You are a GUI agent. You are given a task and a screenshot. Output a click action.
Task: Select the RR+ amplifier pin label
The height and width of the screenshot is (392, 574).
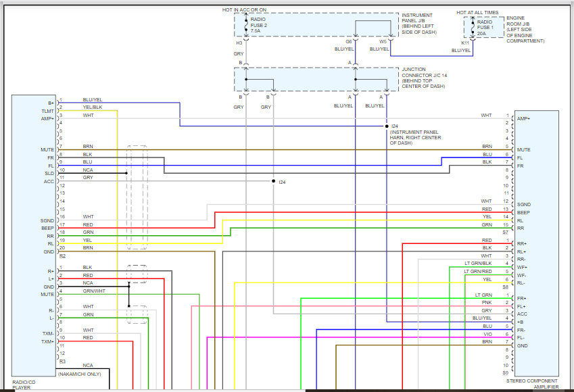[x=522, y=244]
